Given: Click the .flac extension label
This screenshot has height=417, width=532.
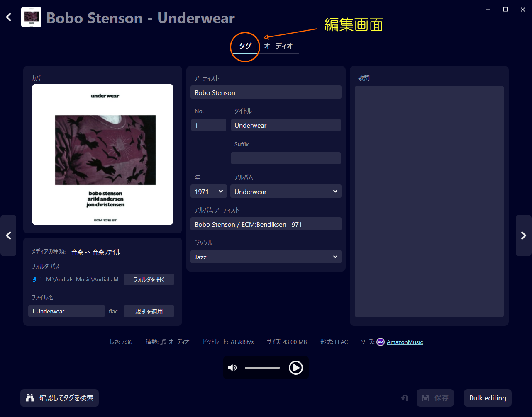Looking at the screenshot, I should [x=112, y=311].
